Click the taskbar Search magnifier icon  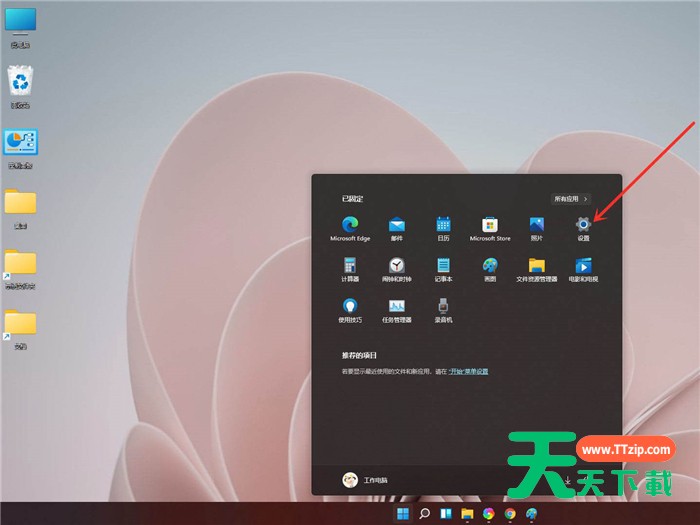tap(425, 514)
